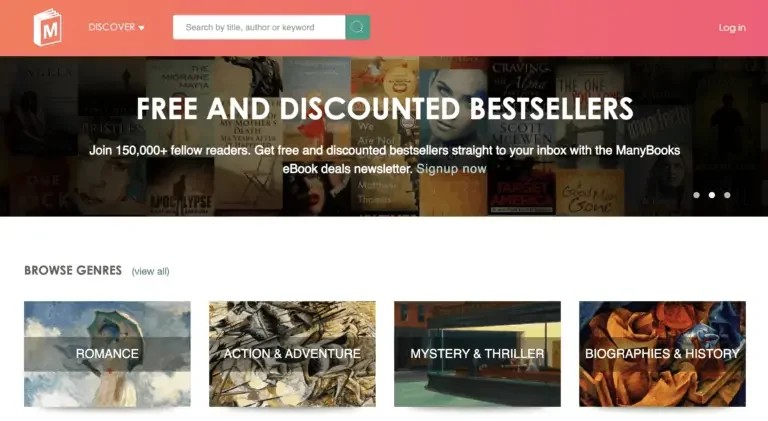Follow the Signup now link
The image size is (768, 421).
[x=451, y=169]
